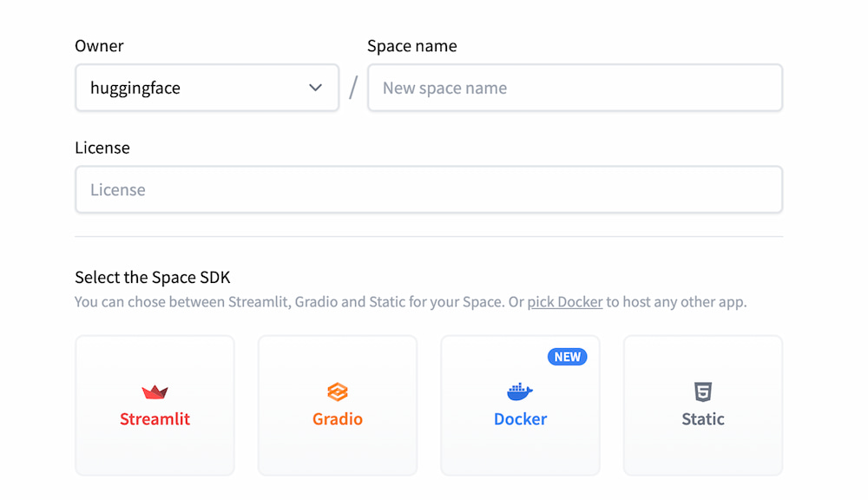Image resolution: width=868 pixels, height=500 pixels.
Task: Select the Docker whale icon
Action: [519, 392]
